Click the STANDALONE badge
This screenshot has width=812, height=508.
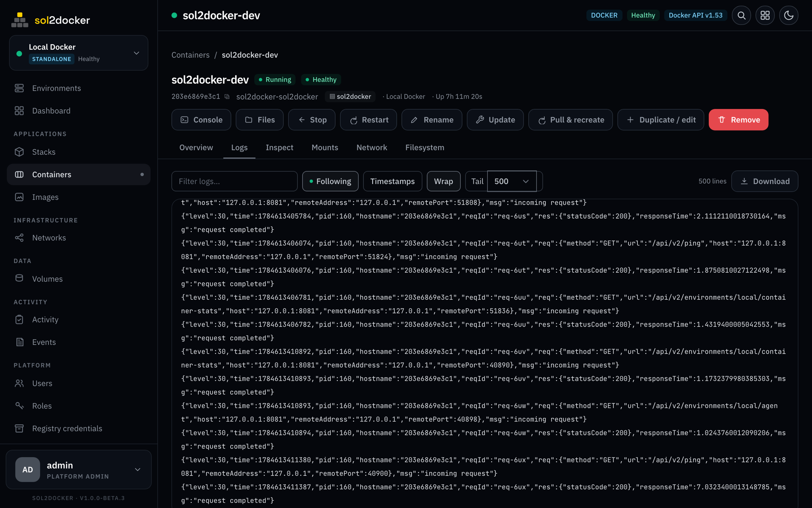(x=52, y=59)
